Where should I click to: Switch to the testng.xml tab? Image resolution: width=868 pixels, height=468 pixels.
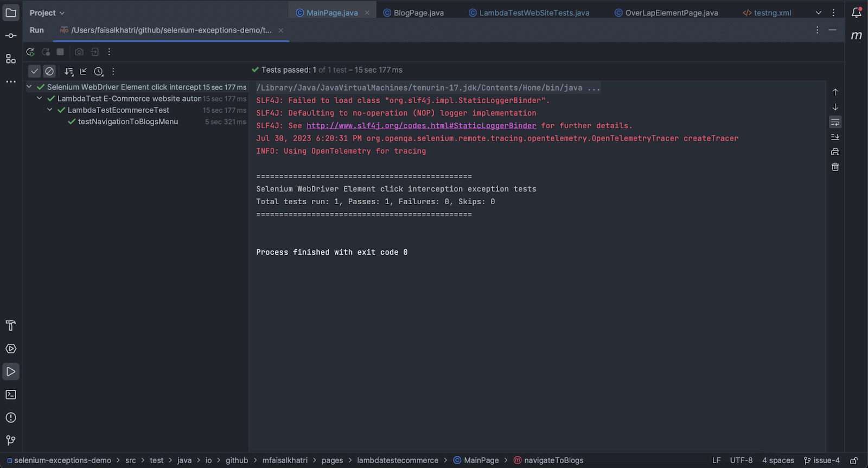click(x=772, y=13)
